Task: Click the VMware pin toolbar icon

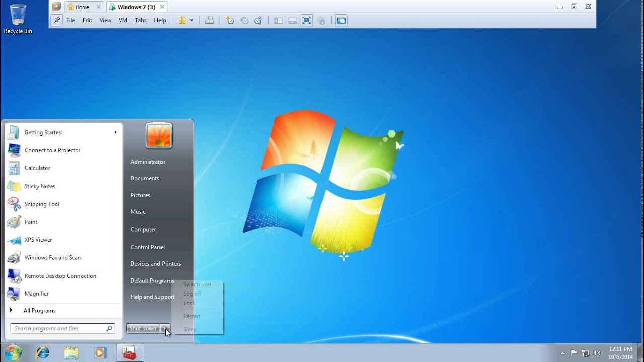Action: (x=57, y=20)
